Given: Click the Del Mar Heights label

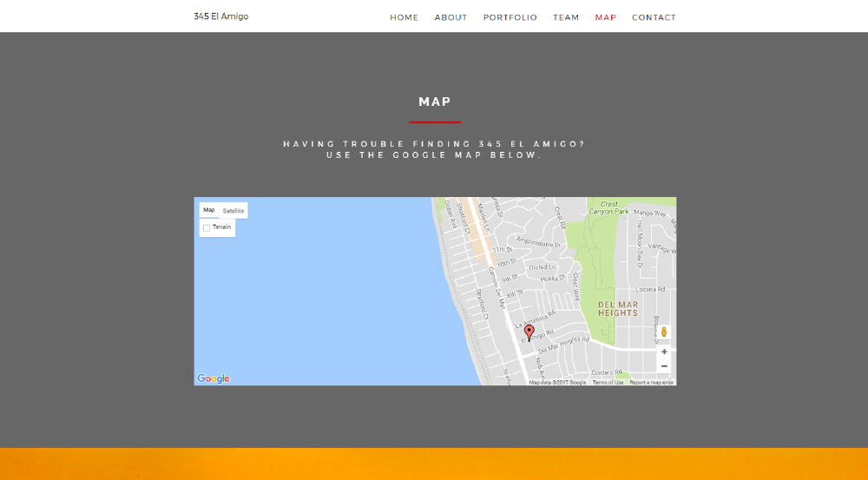Looking at the screenshot, I should (618, 309).
